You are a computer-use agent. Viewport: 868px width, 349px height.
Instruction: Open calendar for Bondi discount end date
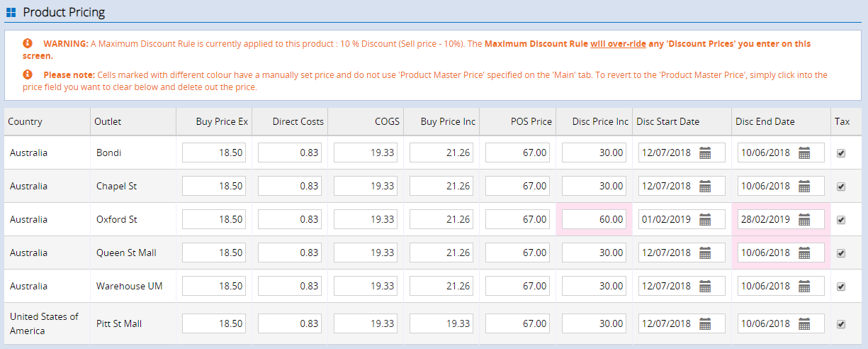tap(804, 153)
